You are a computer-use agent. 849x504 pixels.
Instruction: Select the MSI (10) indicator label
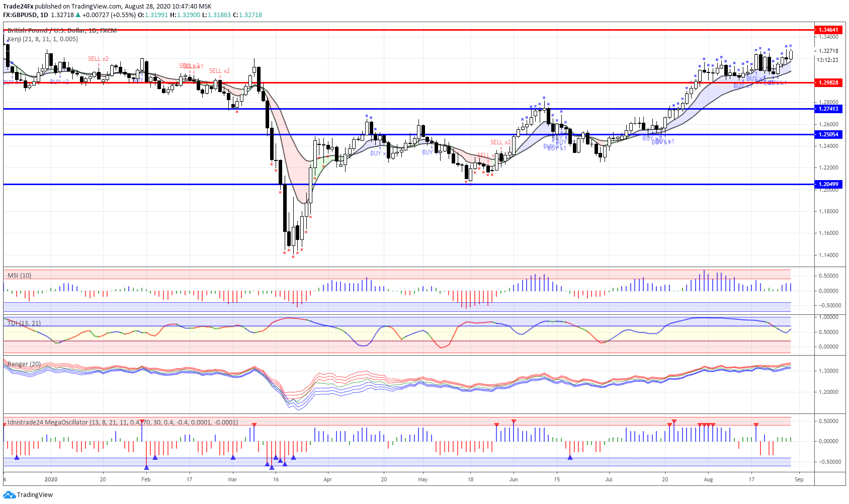coord(19,276)
